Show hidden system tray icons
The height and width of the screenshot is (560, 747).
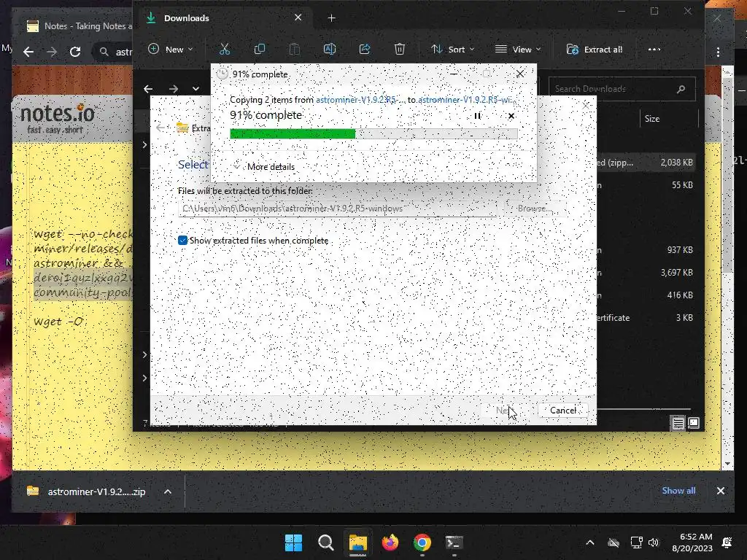(x=589, y=542)
